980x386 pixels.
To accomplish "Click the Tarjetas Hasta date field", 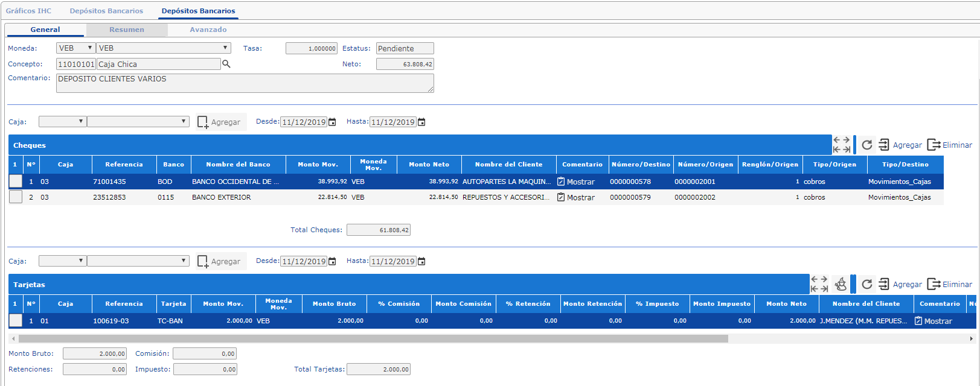I will (x=393, y=261).
